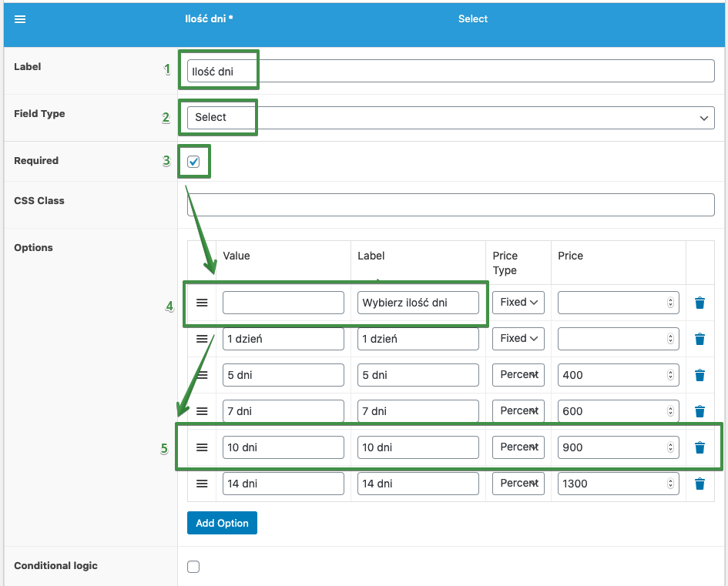Screen dimensions: 728x586
Task: Click the drag handle of the 10 dni option row
Action: (202, 447)
